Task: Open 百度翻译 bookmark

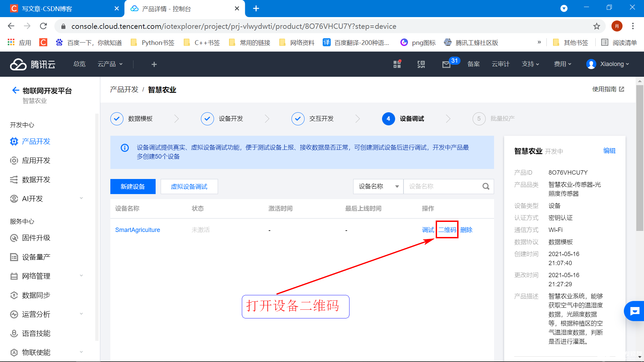Action: click(356, 43)
